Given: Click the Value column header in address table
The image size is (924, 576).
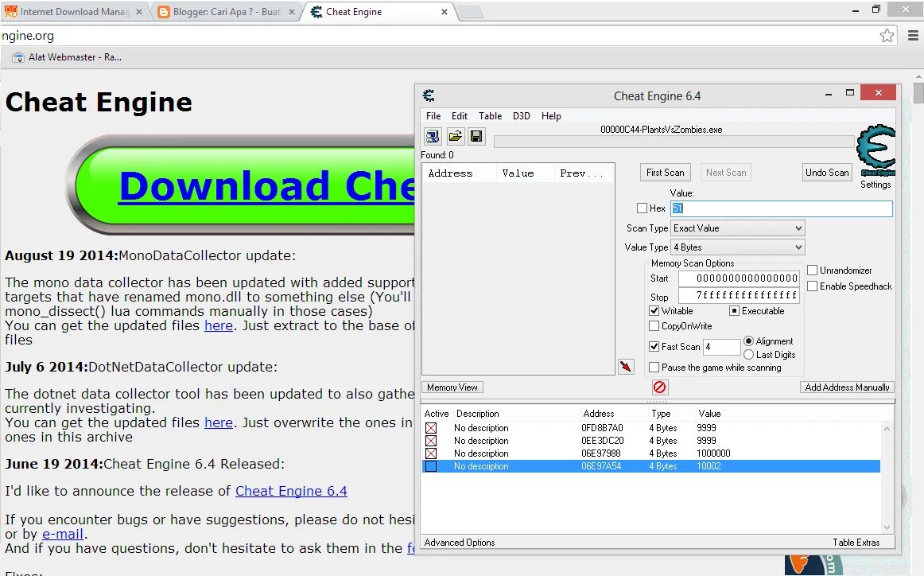Looking at the screenshot, I should click(709, 414).
